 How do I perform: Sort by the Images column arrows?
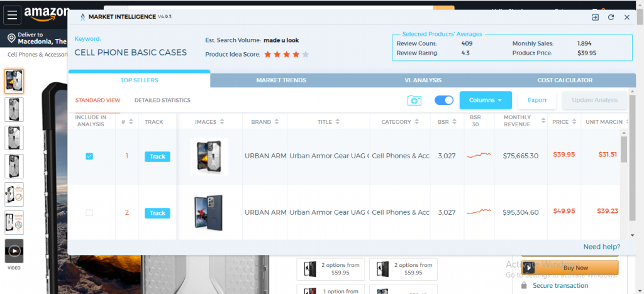[222, 122]
